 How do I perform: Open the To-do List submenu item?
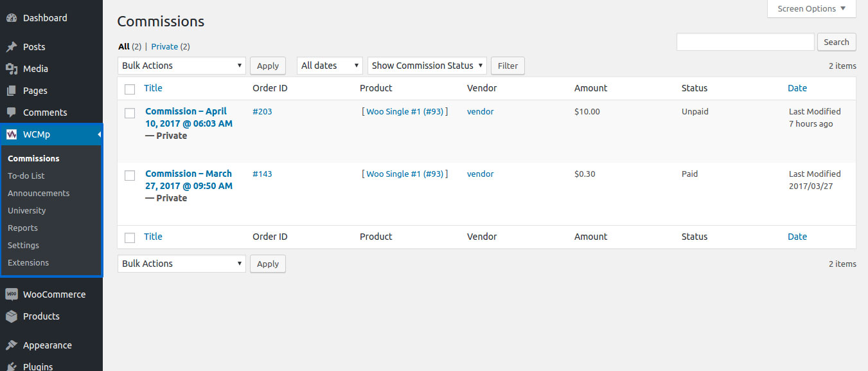26,176
